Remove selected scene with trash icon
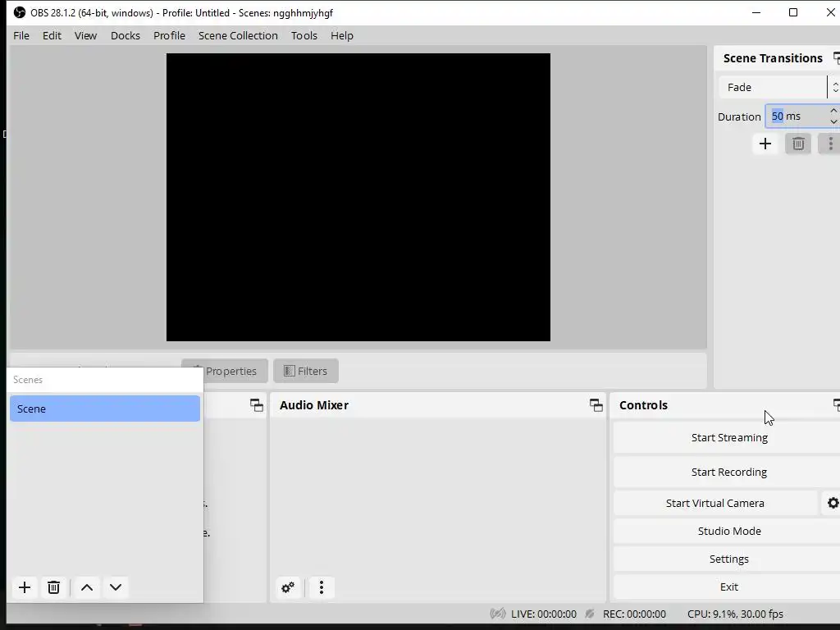 pyautogui.click(x=53, y=587)
